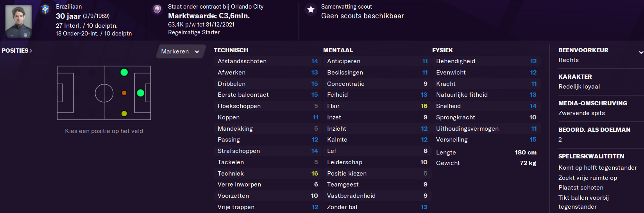
Task: Open the Posities section arrow
Action: 31,51
